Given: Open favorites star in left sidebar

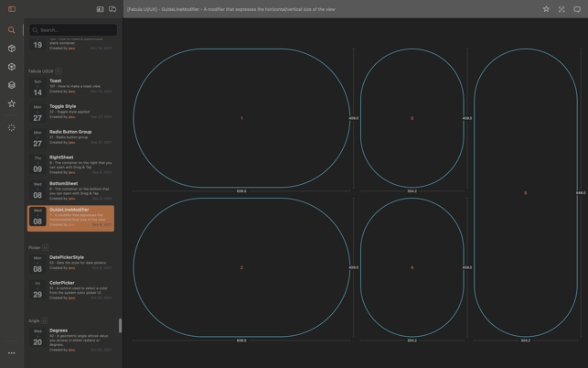Looking at the screenshot, I should click(12, 103).
